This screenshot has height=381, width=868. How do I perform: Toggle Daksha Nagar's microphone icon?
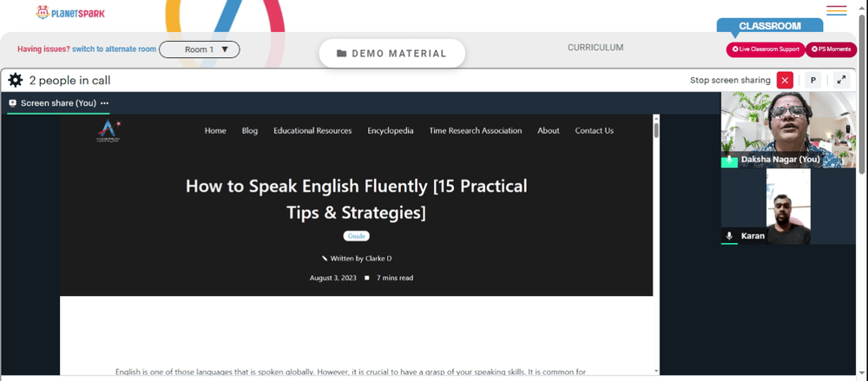[729, 160]
